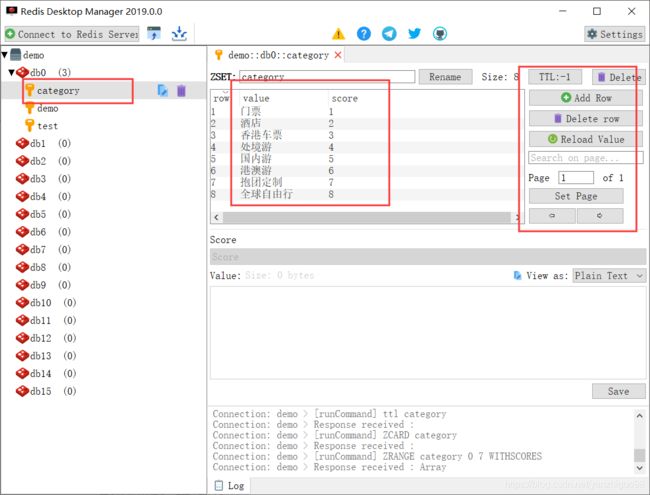Click Reload Value button

(x=586, y=139)
